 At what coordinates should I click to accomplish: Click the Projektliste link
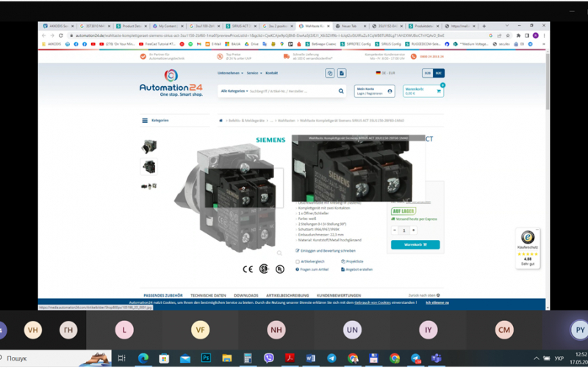(x=352, y=261)
